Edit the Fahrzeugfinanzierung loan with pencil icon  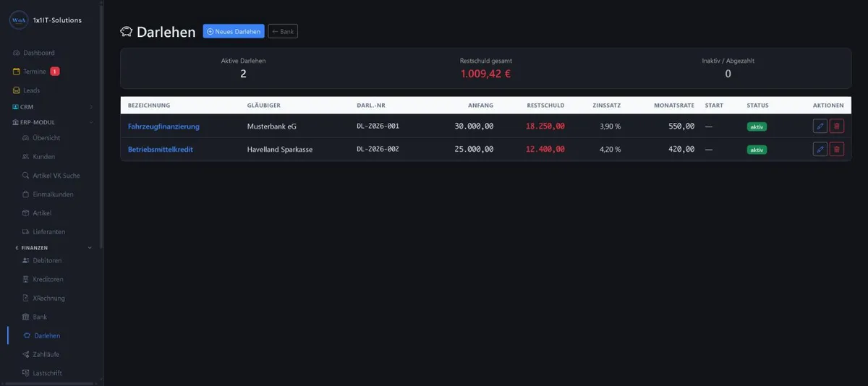tap(820, 126)
